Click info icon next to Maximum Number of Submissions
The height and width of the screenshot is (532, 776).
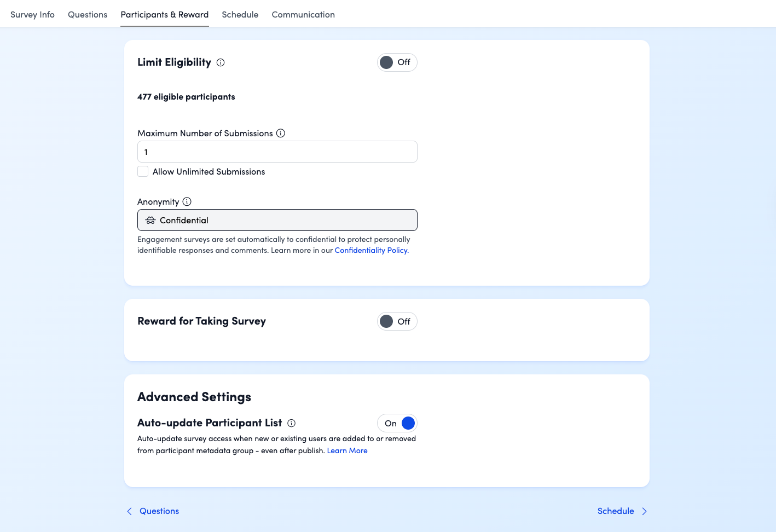pyautogui.click(x=281, y=133)
